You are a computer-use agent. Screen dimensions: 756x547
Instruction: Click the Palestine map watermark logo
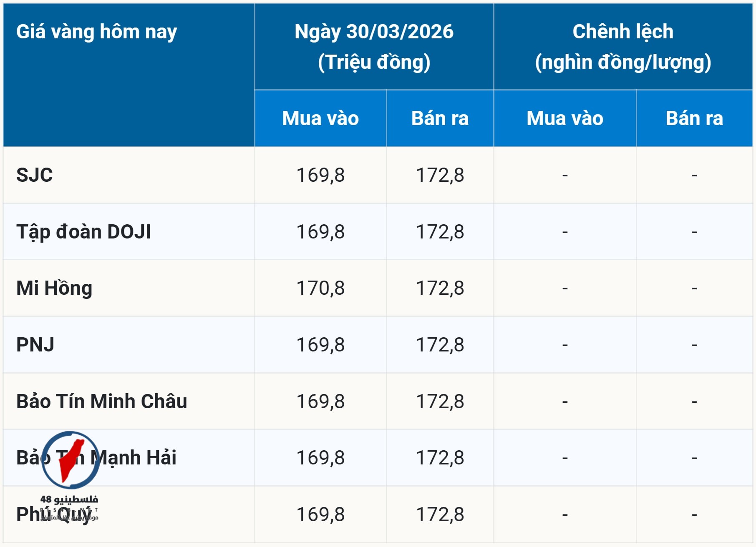coord(71,459)
